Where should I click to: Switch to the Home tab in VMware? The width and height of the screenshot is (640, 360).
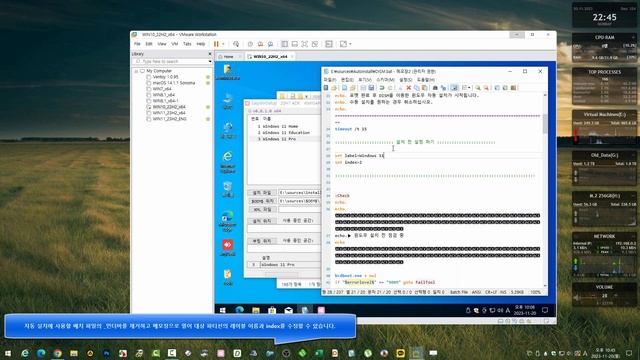[229, 57]
